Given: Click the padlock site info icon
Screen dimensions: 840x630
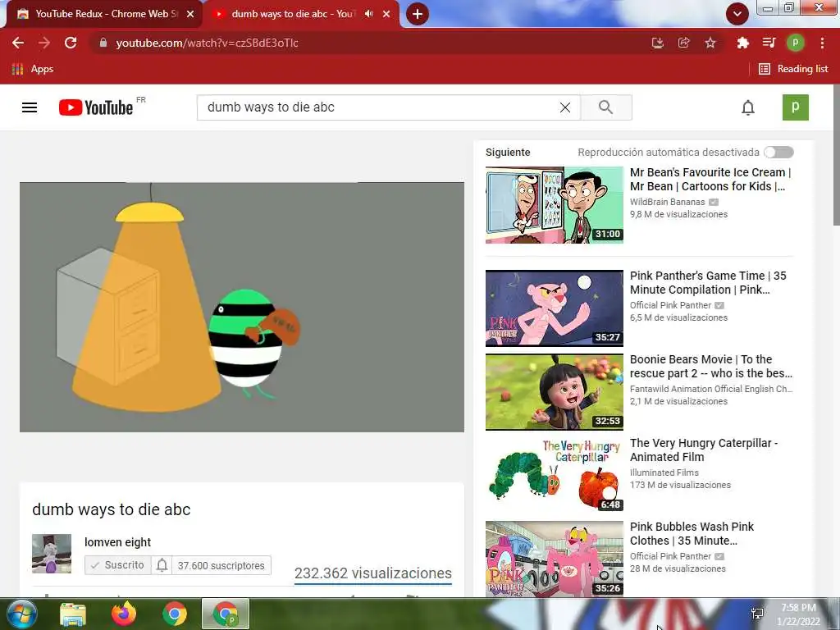Looking at the screenshot, I should [103, 43].
